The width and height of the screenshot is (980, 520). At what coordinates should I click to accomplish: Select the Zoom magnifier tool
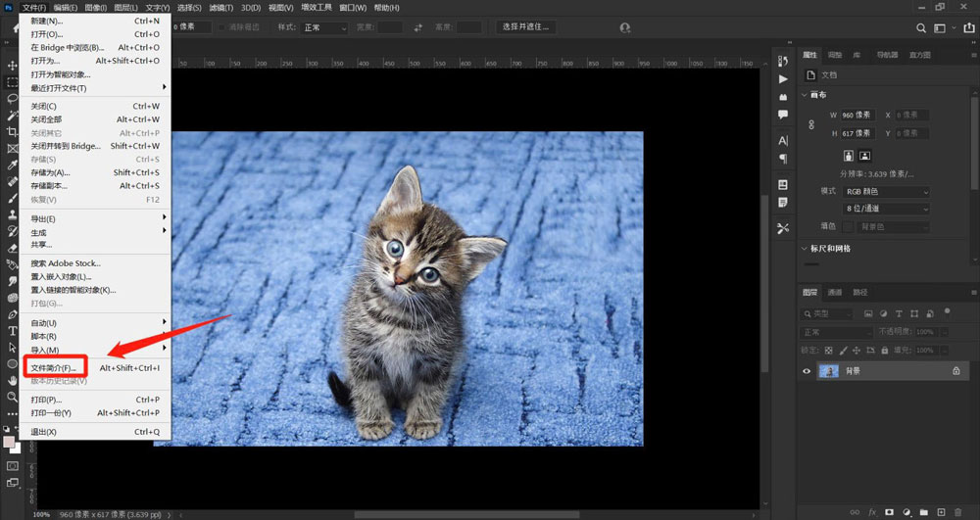[x=13, y=397]
